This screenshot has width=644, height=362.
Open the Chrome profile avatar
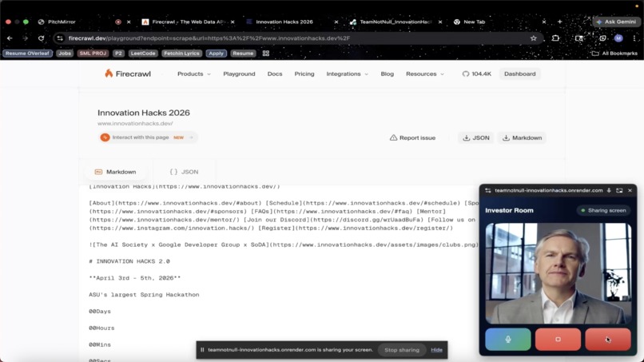tap(618, 38)
